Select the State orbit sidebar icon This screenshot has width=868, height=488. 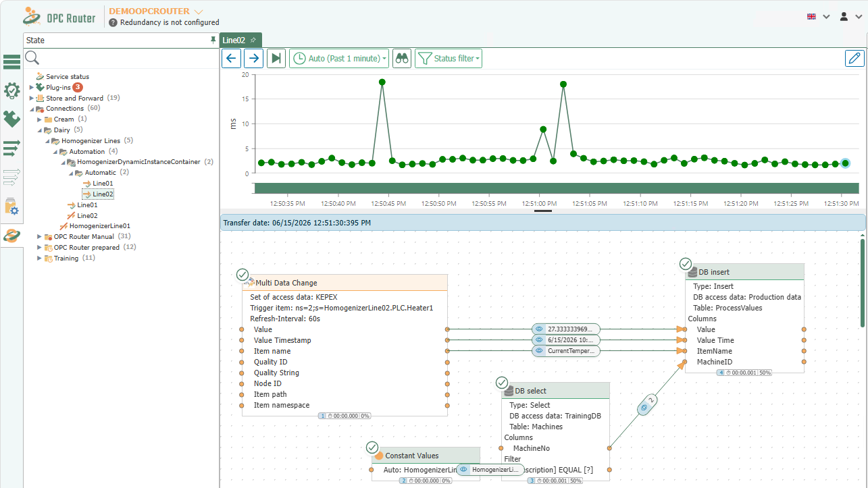coord(11,236)
